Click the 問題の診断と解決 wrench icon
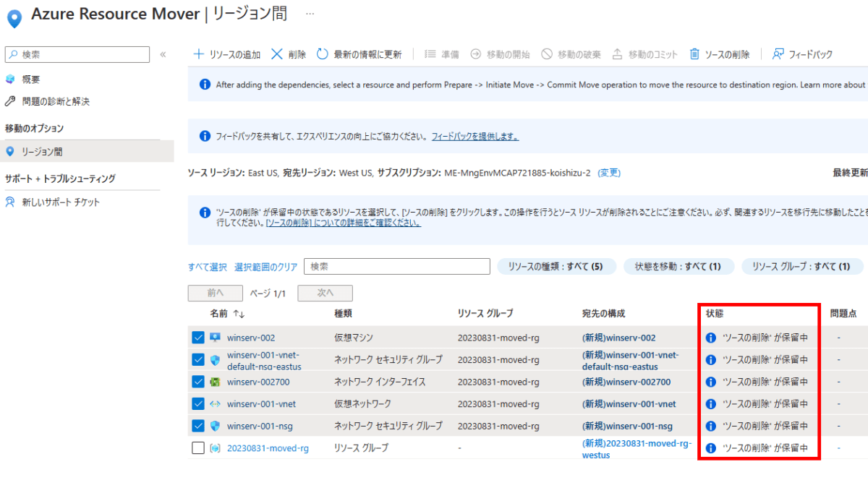 (10, 102)
